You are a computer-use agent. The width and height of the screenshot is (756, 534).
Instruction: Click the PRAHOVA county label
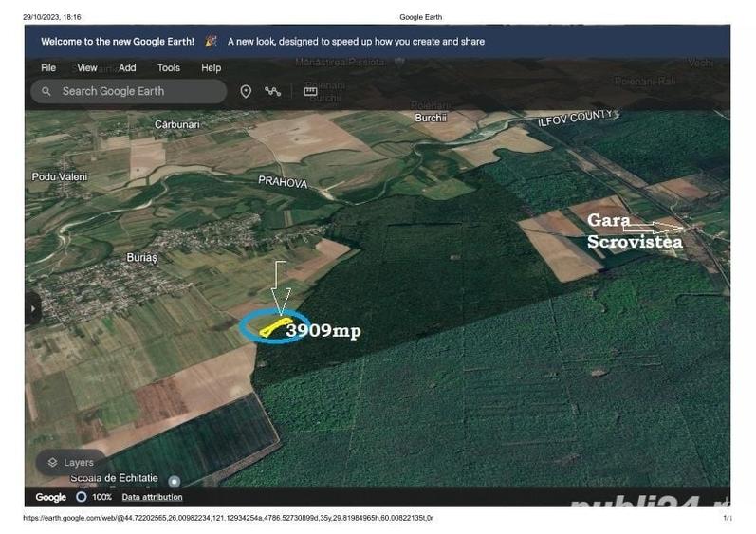pos(283,182)
